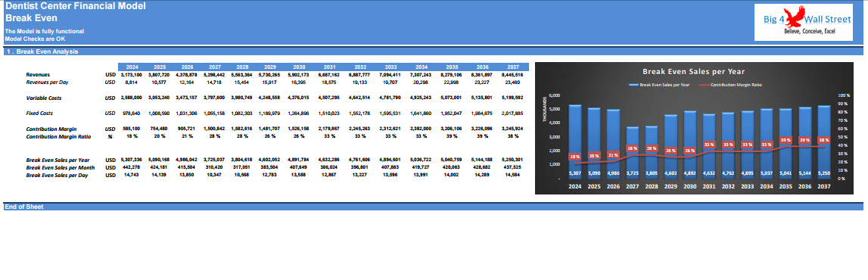Screen dimensions: 868x280
Task: Click the Fixed Costs row label
Action: point(39,114)
